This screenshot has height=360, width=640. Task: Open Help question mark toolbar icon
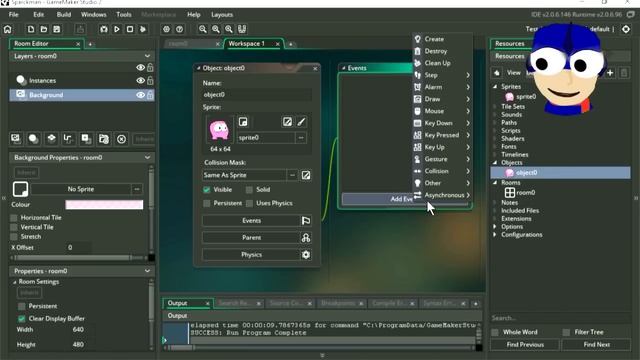pos(179,29)
